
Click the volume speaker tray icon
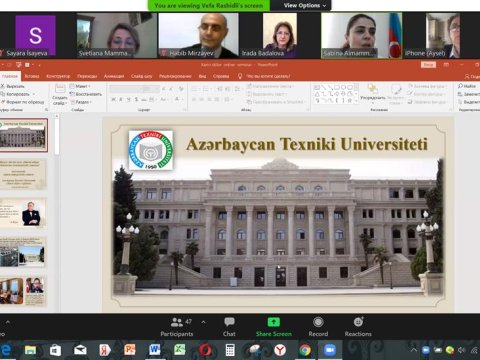tap(462, 350)
